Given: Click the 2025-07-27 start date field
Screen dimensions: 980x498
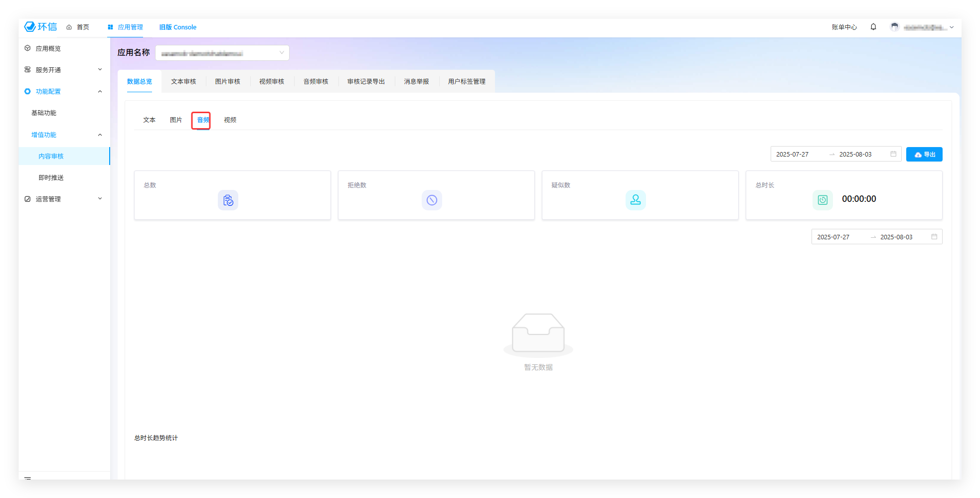Looking at the screenshot, I should point(793,155).
